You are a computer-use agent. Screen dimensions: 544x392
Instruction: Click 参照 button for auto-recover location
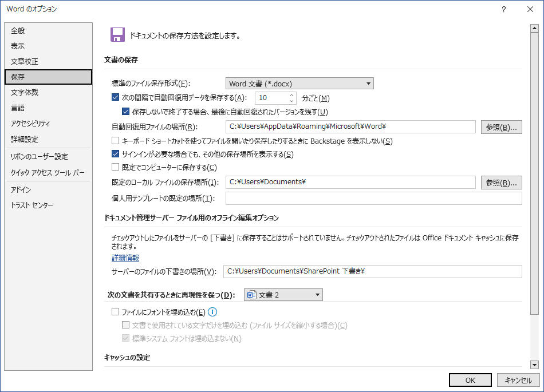[501, 127]
